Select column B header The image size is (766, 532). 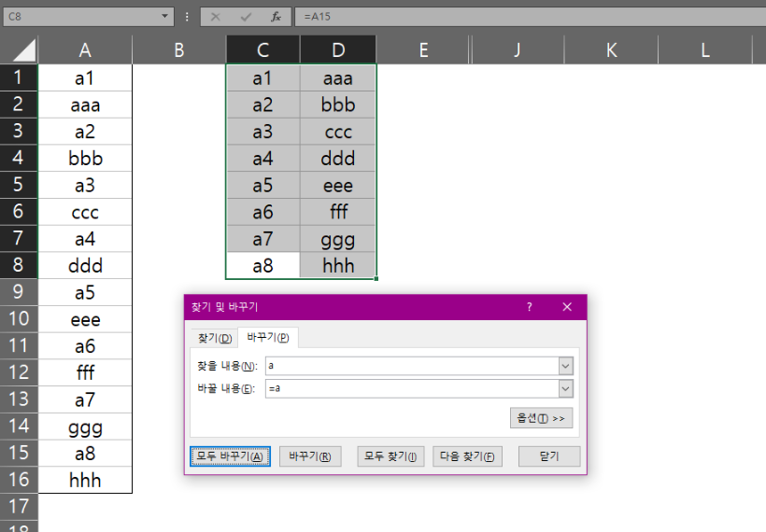tap(179, 49)
